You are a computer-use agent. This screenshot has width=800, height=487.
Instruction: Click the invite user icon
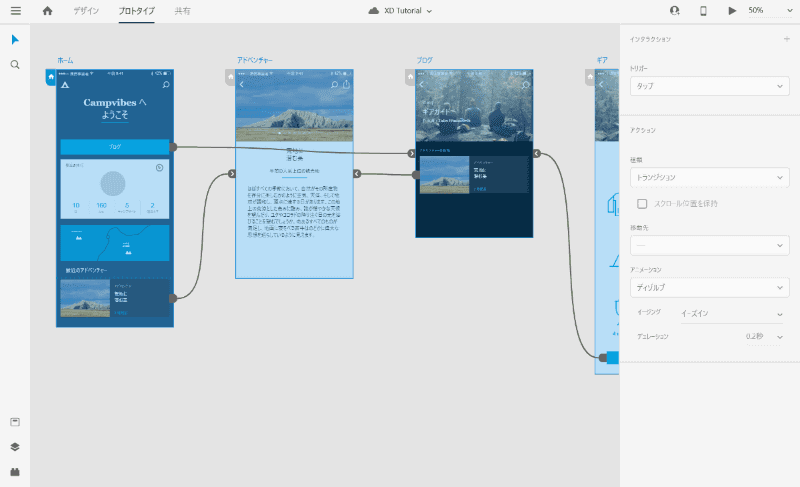click(x=675, y=10)
